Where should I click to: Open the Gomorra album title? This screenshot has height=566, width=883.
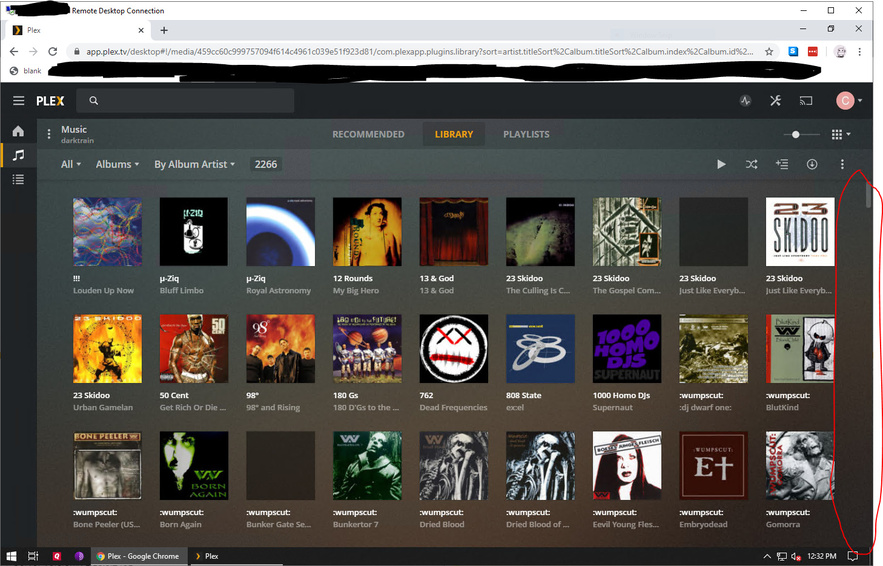click(x=783, y=525)
